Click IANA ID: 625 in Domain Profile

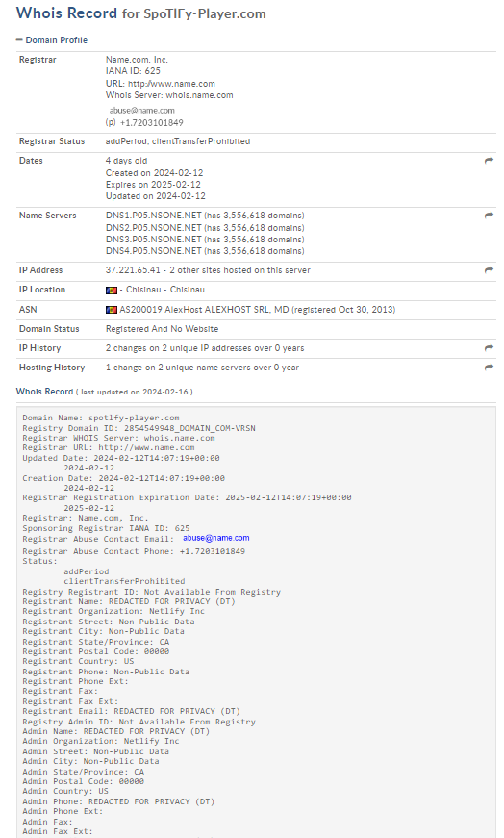coord(133,71)
